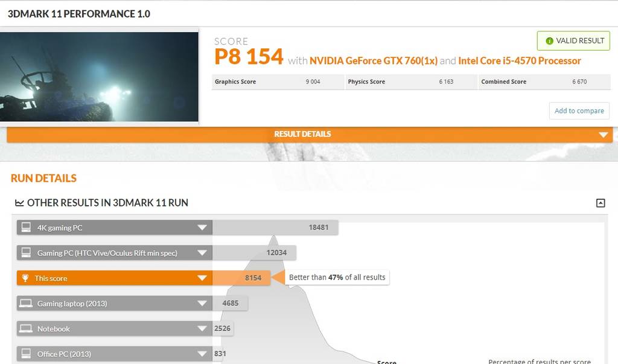Click the Better than 47% of all results tooltip

[337, 277]
